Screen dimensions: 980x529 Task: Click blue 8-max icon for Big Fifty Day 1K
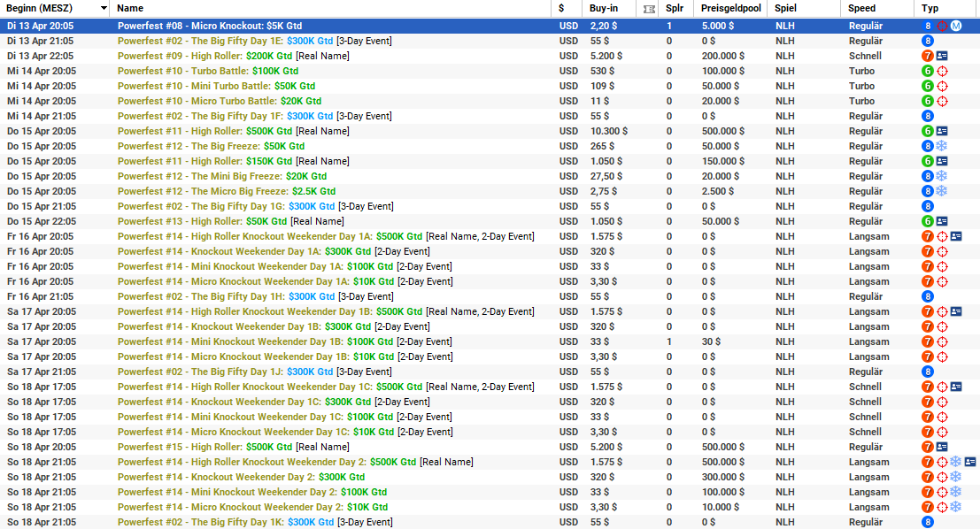[928, 522]
